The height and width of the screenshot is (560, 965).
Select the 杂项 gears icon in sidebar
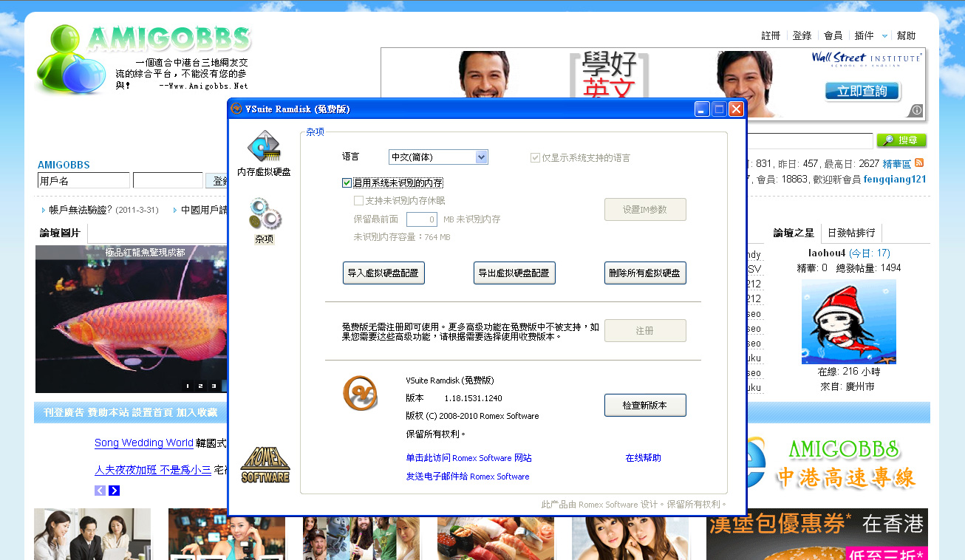pos(264,215)
